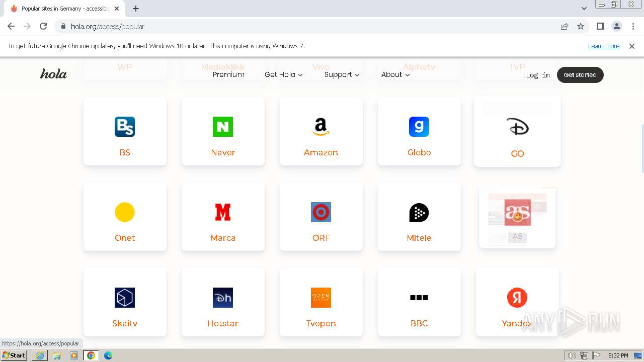Image resolution: width=644 pixels, height=362 pixels.
Task: Click the browser back arrow
Action: (11, 26)
